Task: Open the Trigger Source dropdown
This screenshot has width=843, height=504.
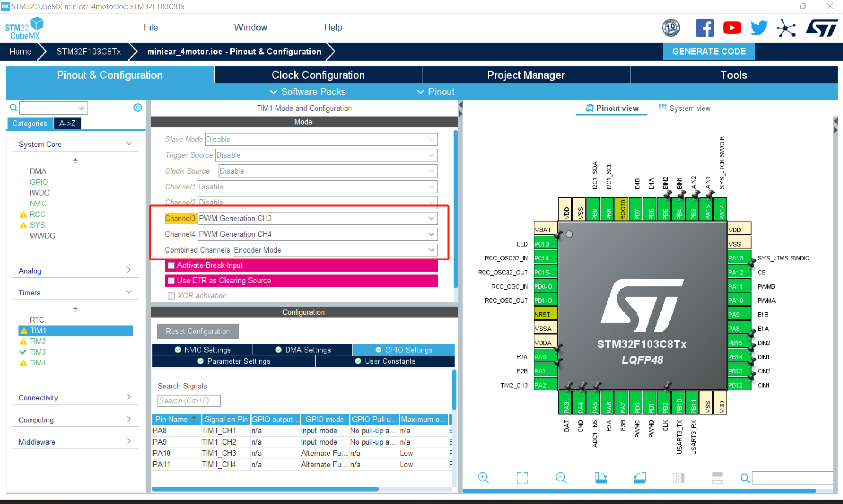Action: click(326, 155)
